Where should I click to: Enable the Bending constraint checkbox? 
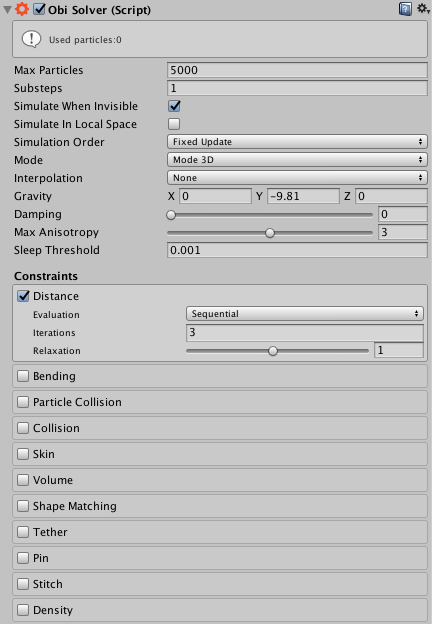(x=23, y=376)
